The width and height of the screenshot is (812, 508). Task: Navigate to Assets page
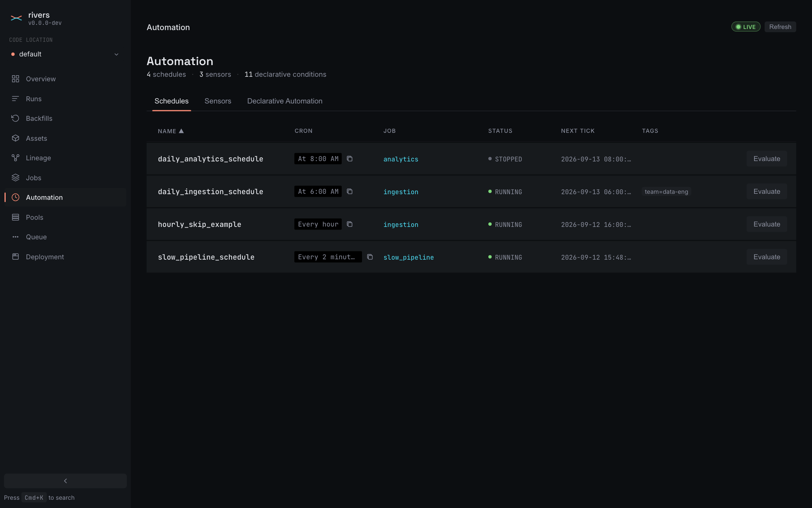point(65,138)
